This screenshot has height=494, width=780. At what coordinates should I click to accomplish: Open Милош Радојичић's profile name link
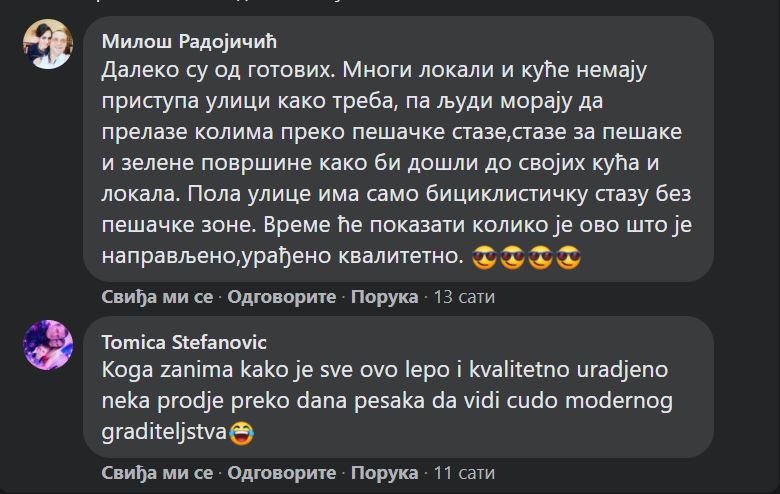tap(189, 40)
